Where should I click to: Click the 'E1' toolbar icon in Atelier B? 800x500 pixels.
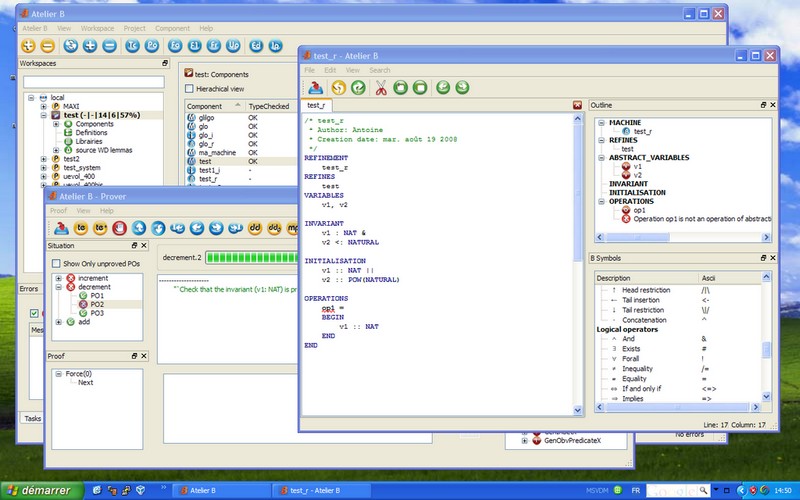(194, 46)
